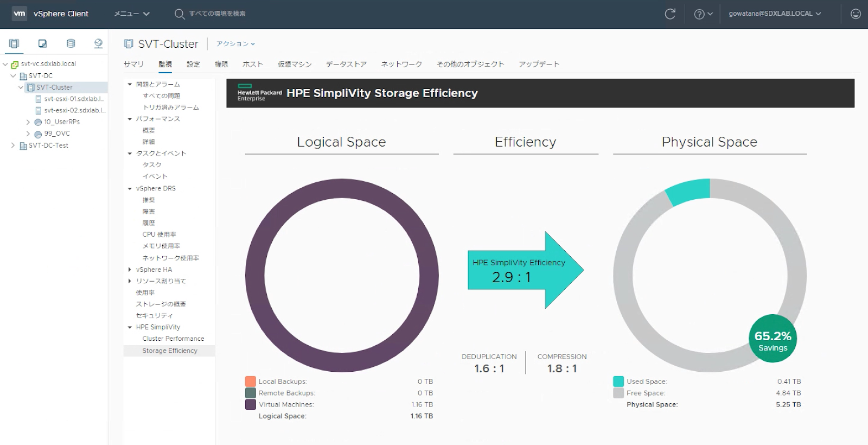Switch to the ネットワーク tab

coord(401,64)
